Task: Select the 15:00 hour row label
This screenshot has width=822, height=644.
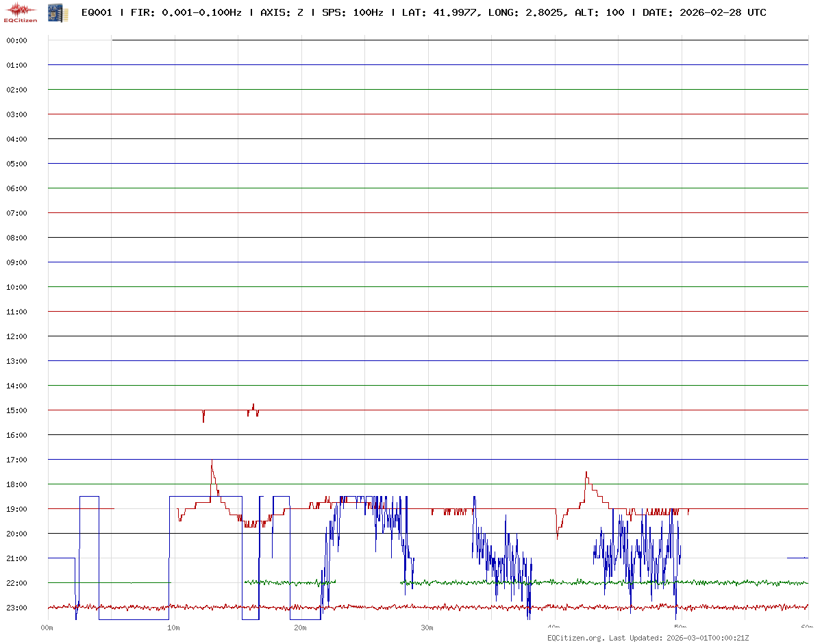Action: tap(16, 410)
